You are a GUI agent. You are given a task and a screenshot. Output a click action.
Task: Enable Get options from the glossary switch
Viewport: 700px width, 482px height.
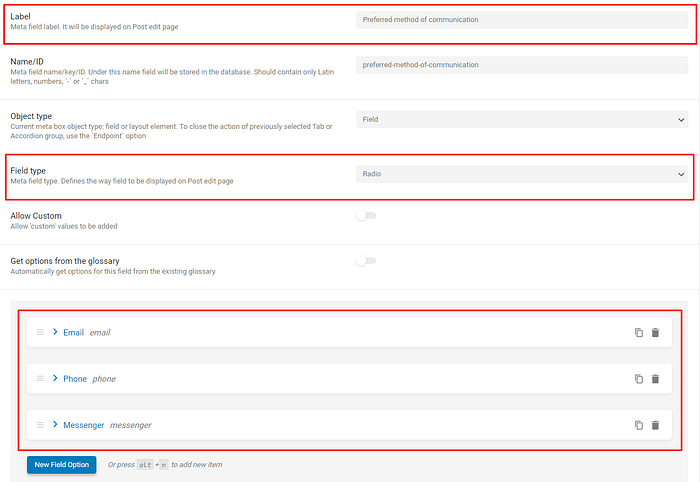coord(366,261)
